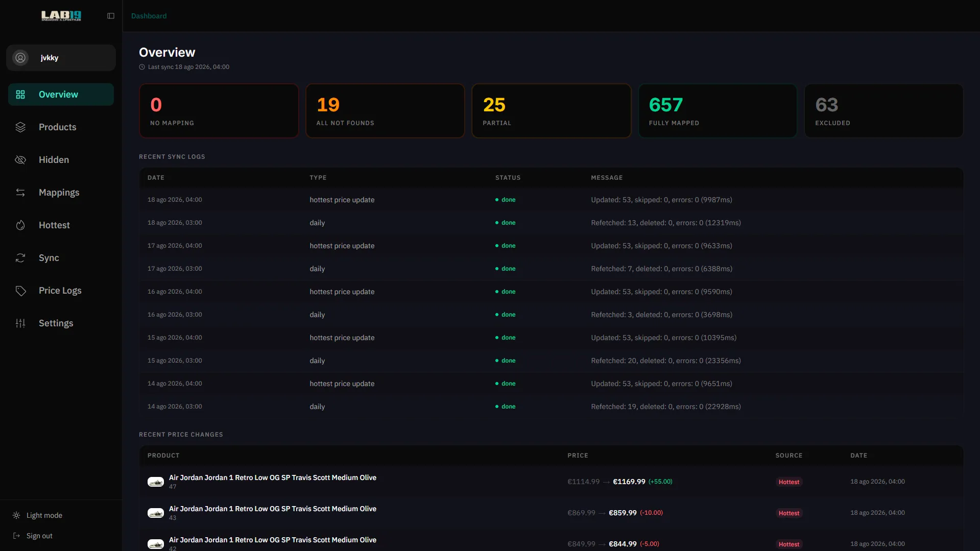Click the Hidden crossed-eye icon
The image size is (980, 551).
[x=20, y=160]
